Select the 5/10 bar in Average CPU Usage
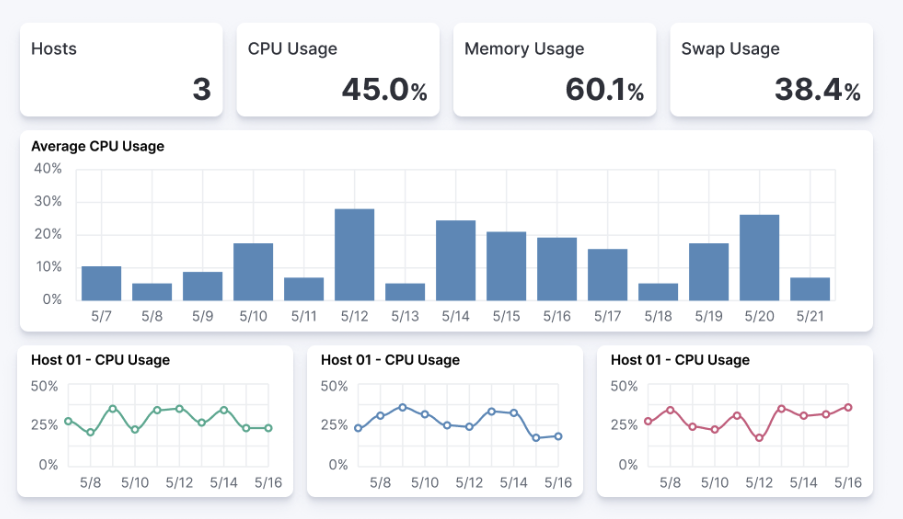 click(x=253, y=271)
